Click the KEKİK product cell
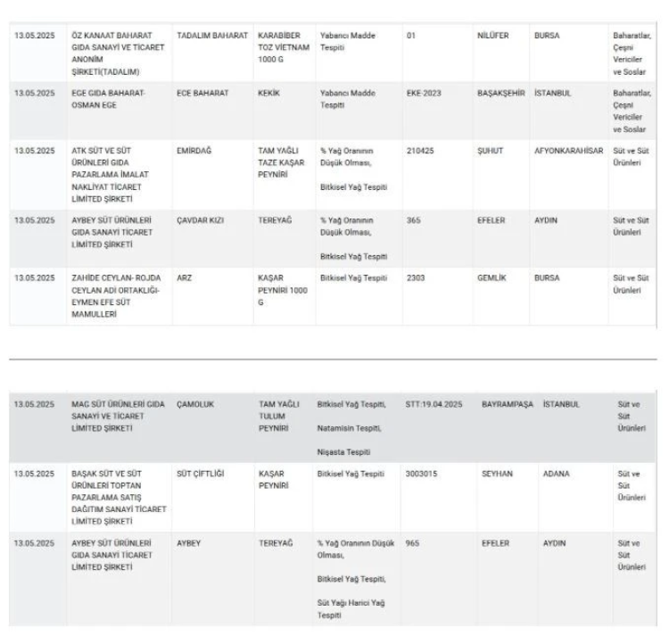This screenshot has height=644, width=669. (x=269, y=93)
